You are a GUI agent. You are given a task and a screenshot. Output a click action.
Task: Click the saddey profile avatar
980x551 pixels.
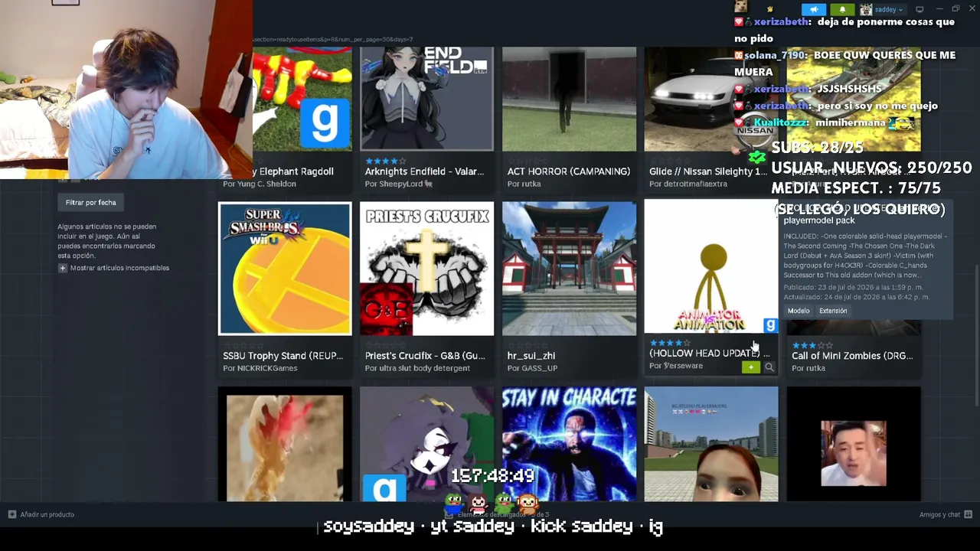(866, 9)
